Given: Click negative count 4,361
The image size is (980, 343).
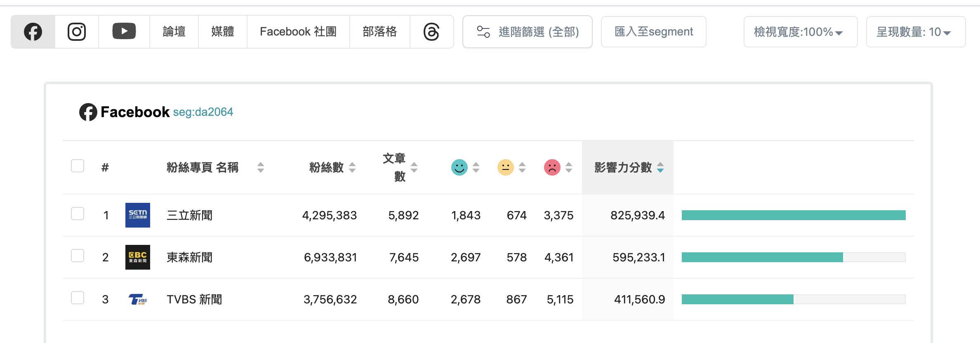Looking at the screenshot, I should [559, 257].
